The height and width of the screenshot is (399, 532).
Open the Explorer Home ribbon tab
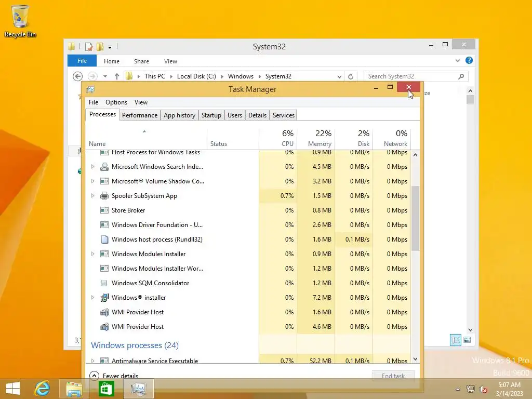click(112, 61)
